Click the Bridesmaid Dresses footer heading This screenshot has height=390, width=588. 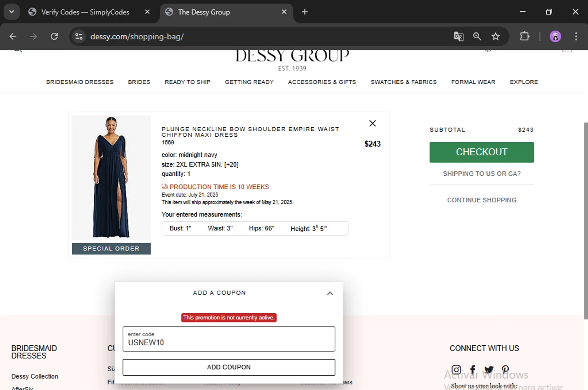pyautogui.click(x=34, y=352)
